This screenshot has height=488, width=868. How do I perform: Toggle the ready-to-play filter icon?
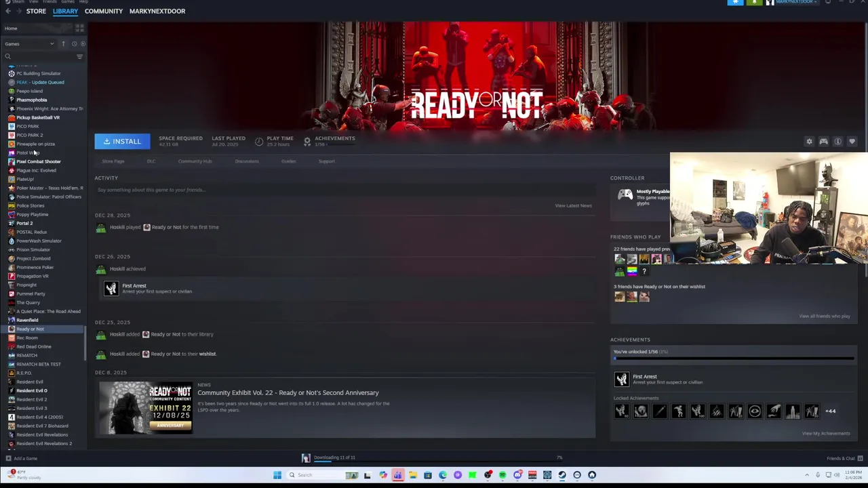(83, 44)
